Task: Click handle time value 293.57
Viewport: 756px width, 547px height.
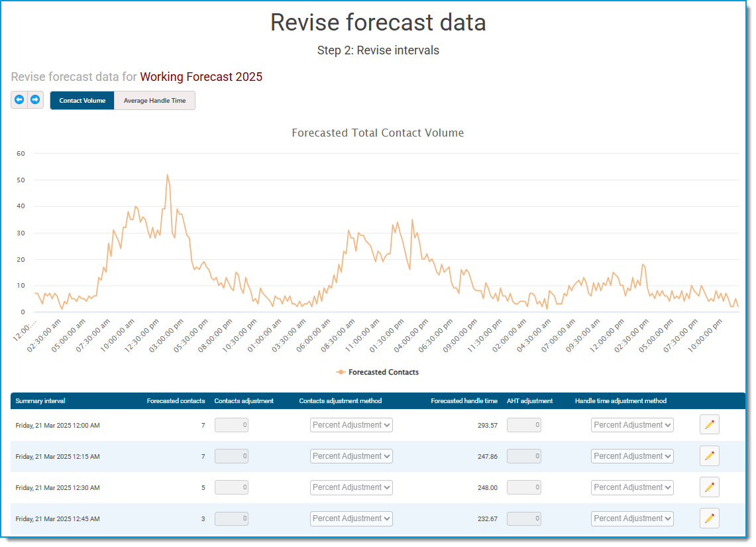Action: tap(488, 426)
